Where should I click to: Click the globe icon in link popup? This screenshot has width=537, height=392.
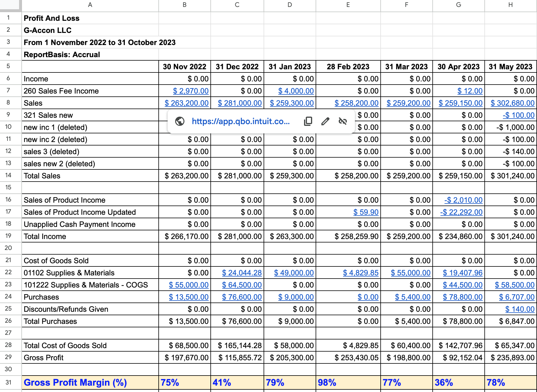[x=180, y=121]
